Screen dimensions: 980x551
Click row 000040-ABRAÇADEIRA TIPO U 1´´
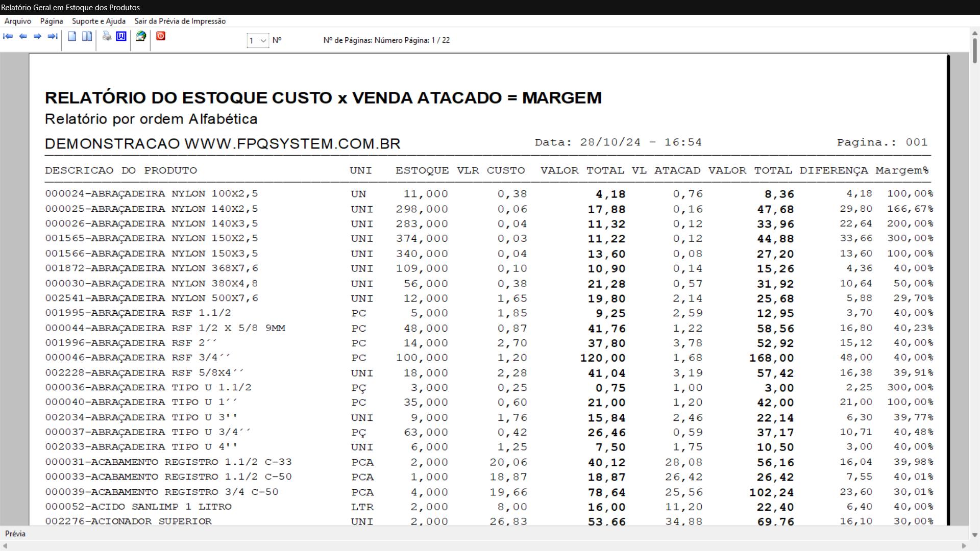click(x=489, y=403)
